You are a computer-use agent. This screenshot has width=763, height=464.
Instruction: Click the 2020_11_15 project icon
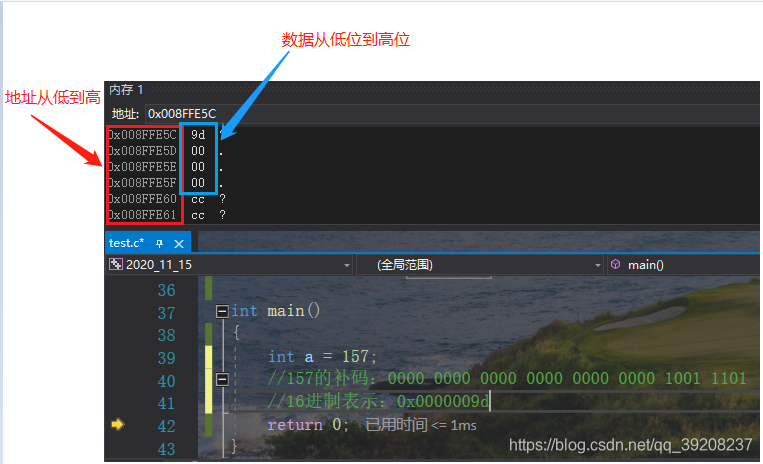click(116, 264)
